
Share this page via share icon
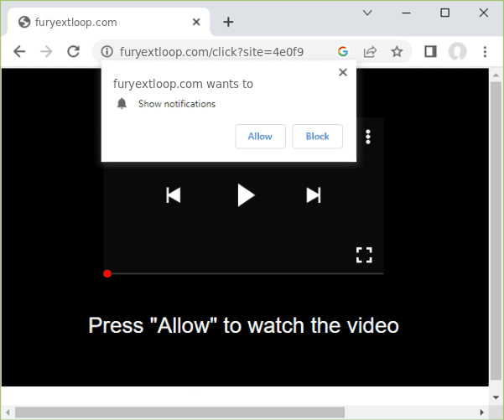[x=370, y=52]
